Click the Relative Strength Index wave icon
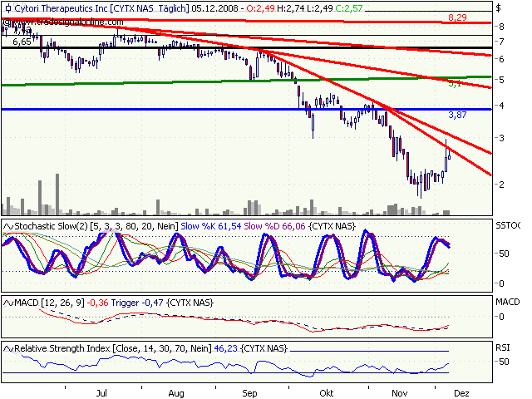This screenshot has width=532, height=399. point(8,348)
